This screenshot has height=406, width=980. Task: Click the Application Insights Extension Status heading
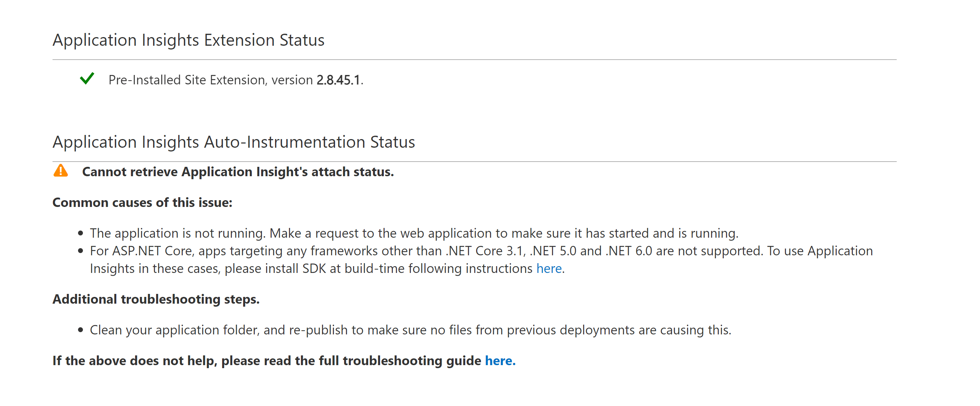188,40
